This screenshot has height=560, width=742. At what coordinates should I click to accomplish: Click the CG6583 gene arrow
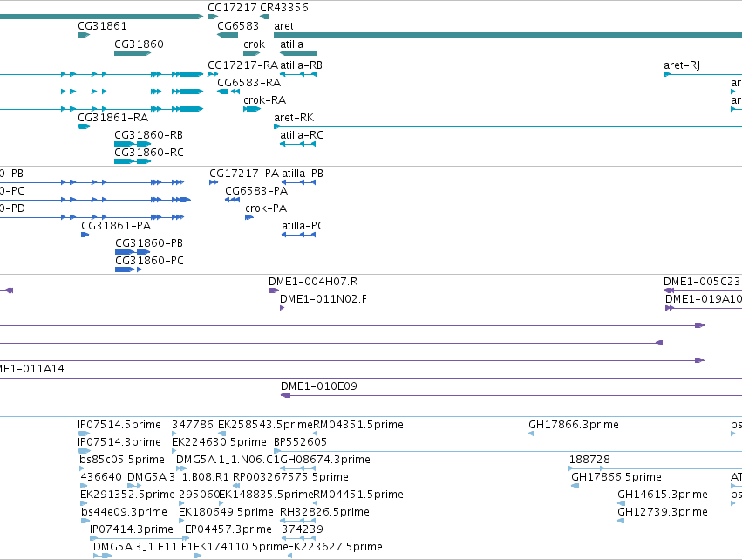[x=228, y=35]
